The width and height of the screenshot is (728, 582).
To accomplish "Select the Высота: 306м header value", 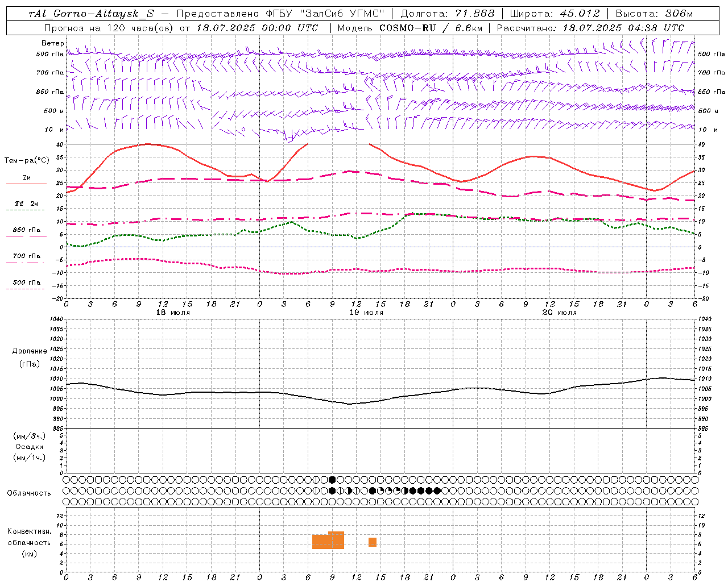I will tap(655, 14).
